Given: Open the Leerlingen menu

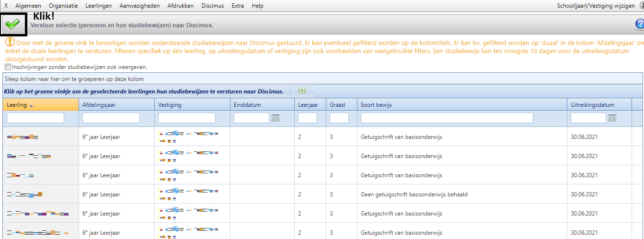Looking at the screenshot, I should (99, 6).
